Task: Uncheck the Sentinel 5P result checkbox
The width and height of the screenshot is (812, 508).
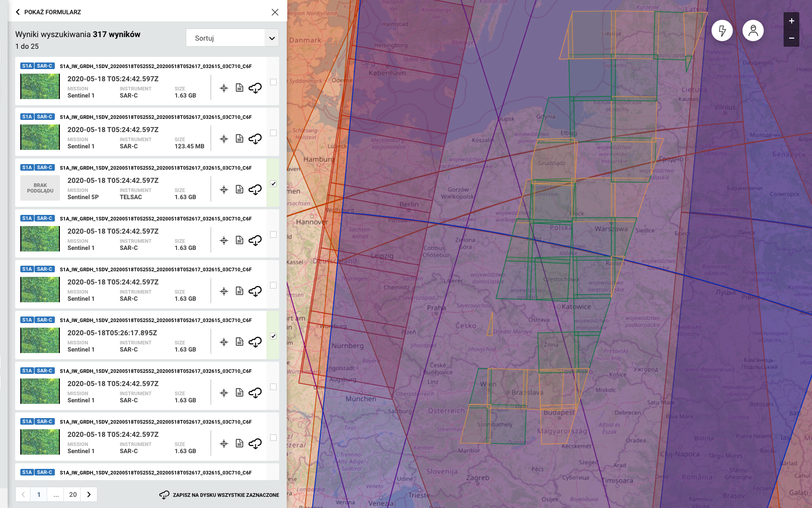Action: pos(273,183)
